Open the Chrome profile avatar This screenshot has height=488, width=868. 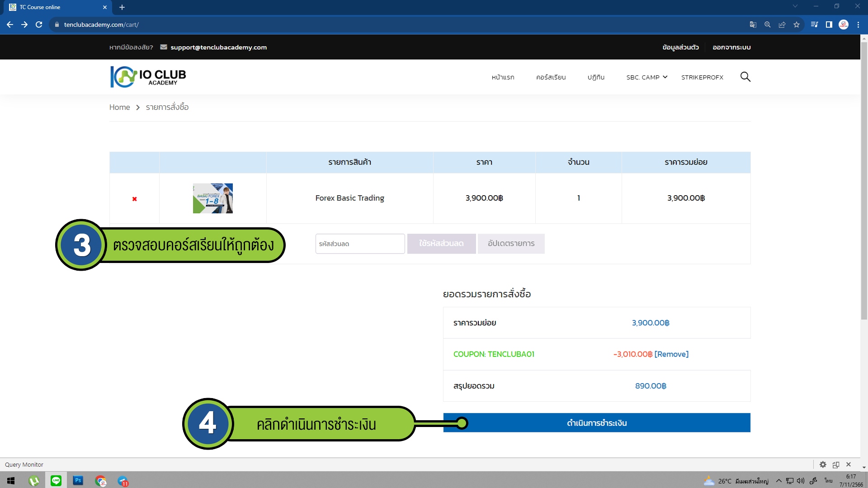(844, 25)
